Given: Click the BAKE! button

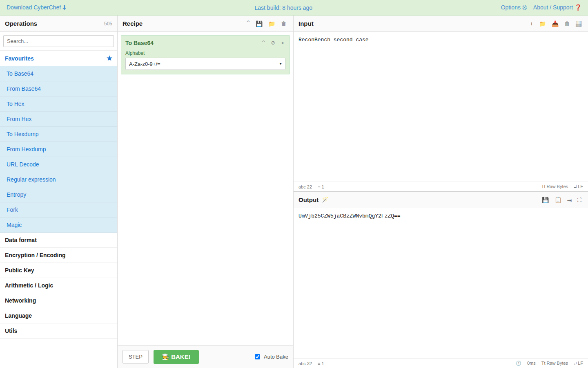Looking at the screenshot, I should coord(176,357).
